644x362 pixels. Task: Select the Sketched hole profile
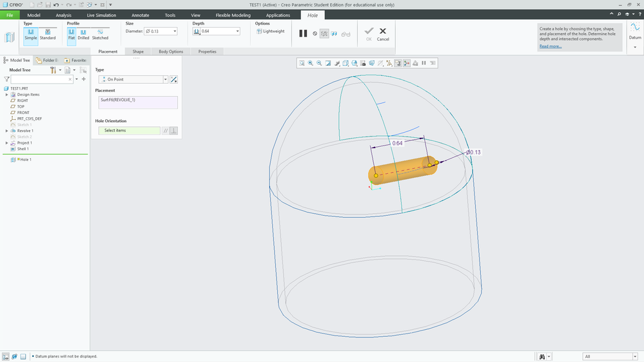coord(100,33)
